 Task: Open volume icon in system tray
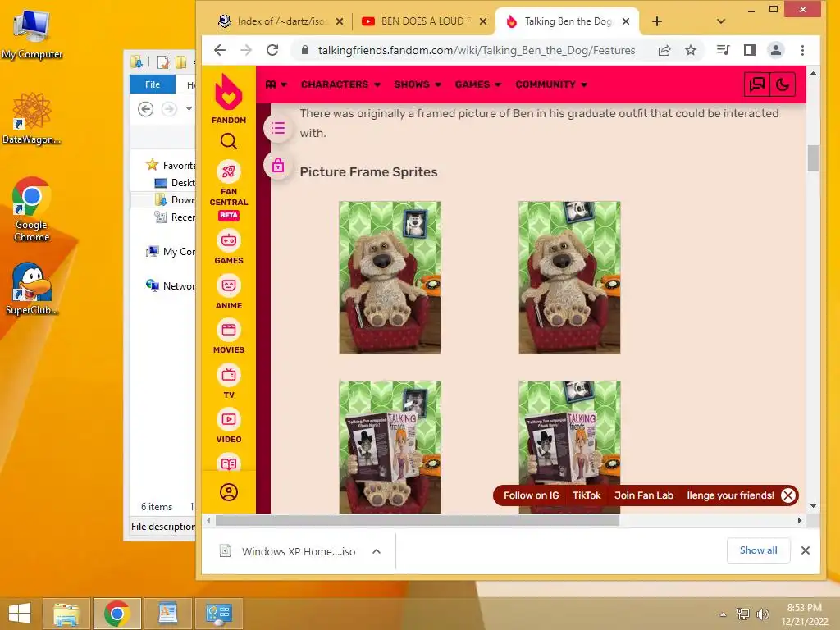(x=762, y=614)
